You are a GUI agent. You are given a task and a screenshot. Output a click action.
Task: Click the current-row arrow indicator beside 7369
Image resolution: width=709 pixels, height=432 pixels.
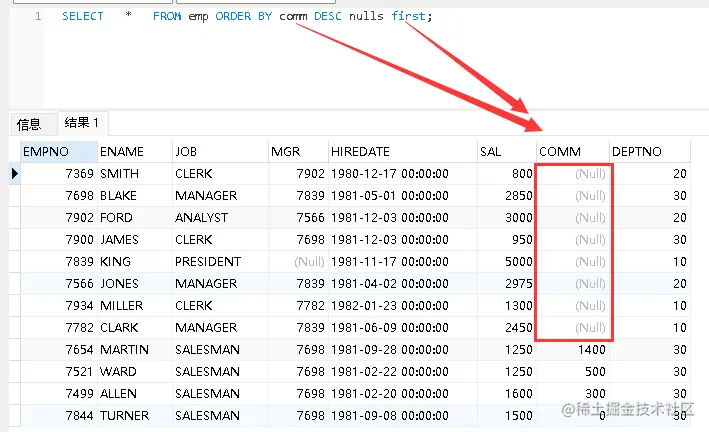(14, 173)
